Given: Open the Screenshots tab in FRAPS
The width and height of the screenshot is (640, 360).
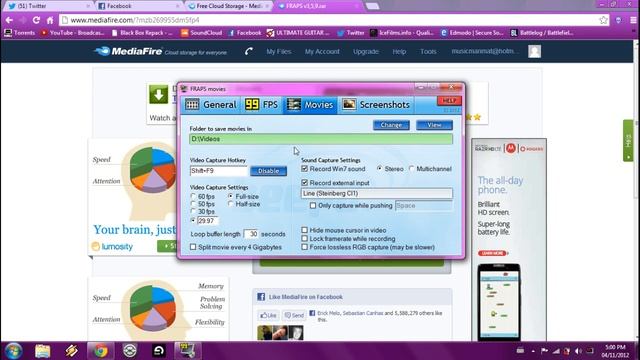Looking at the screenshot, I should [376, 105].
